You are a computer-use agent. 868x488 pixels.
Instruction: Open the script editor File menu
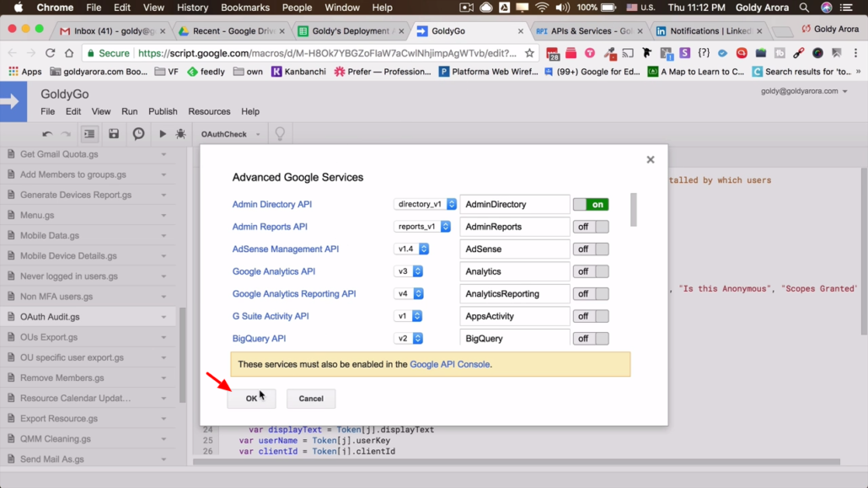pyautogui.click(x=47, y=111)
